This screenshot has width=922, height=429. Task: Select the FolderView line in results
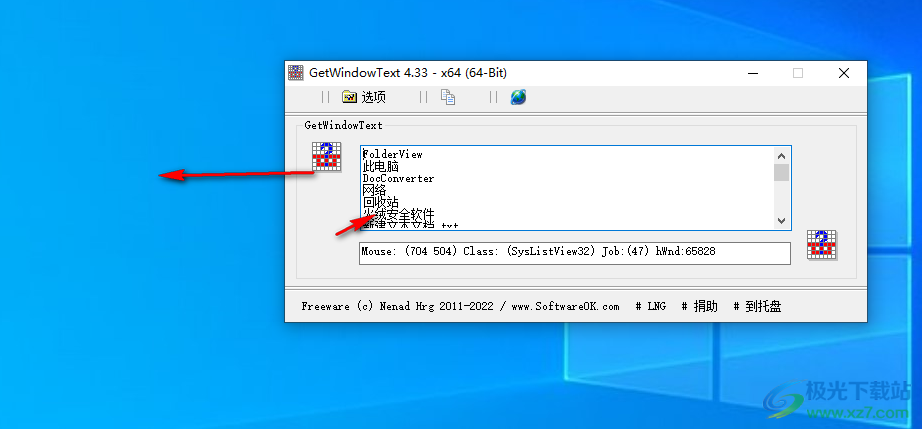tap(393, 154)
